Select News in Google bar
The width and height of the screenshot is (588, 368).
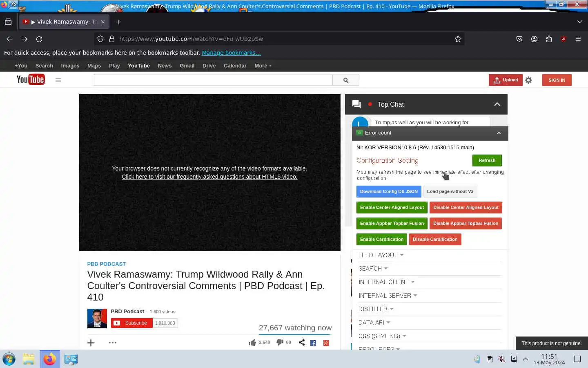click(165, 66)
